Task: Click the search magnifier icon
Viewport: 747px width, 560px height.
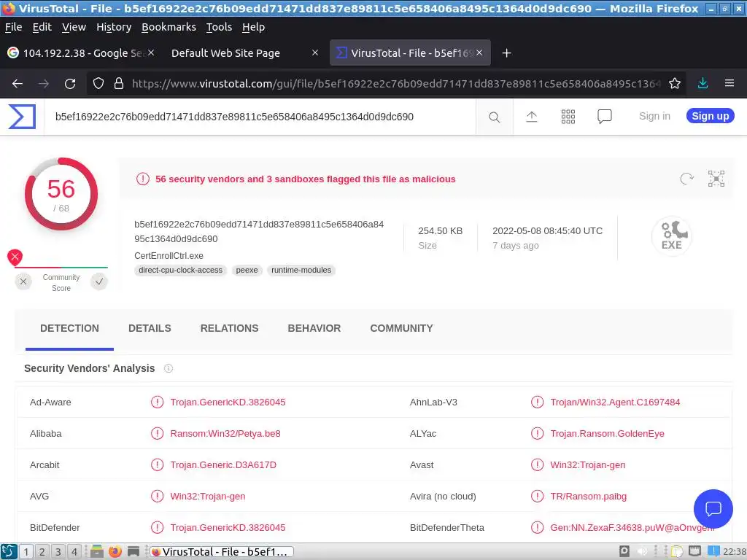Action: tap(494, 117)
